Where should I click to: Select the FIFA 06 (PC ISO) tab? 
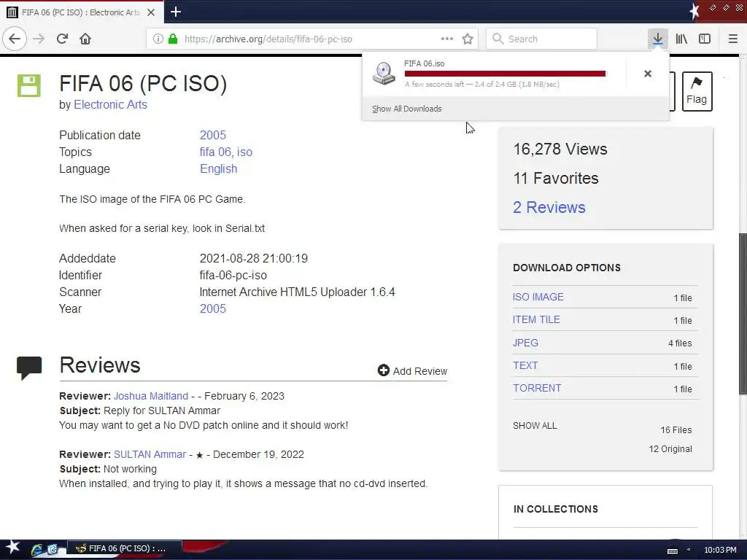tap(82, 12)
